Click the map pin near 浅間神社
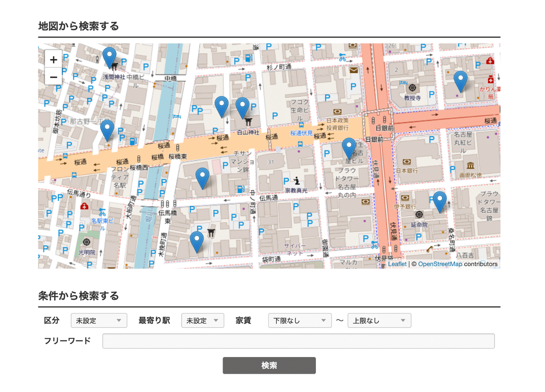This screenshot has width=545, height=392. click(109, 57)
